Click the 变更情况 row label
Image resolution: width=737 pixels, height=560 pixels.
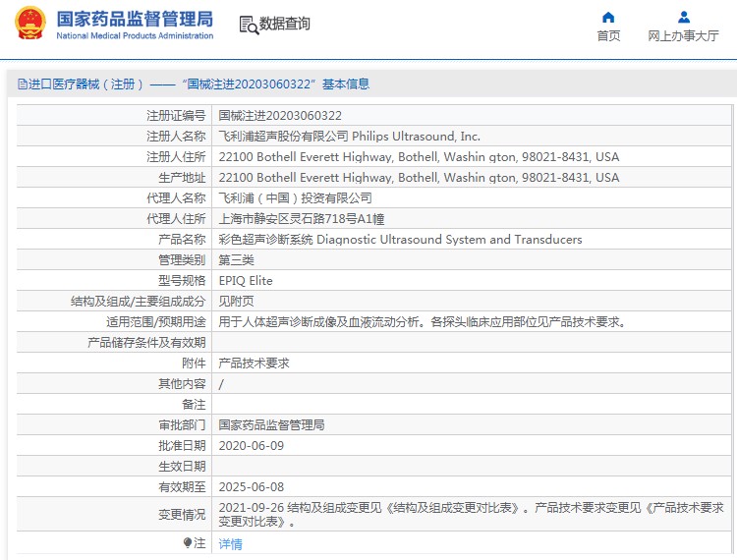[182, 515]
